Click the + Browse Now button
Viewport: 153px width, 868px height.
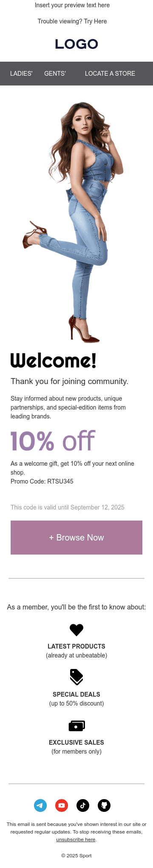coord(76,538)
